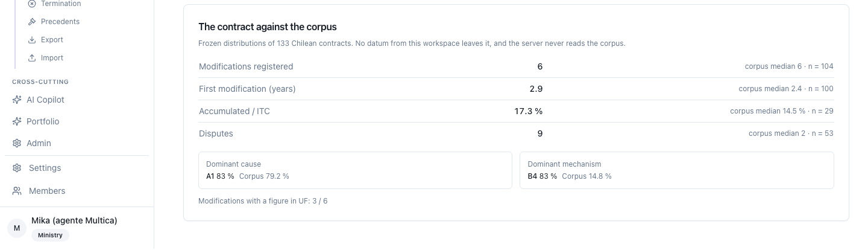Click the Portfolio sparkle icon

coord(17,121)
